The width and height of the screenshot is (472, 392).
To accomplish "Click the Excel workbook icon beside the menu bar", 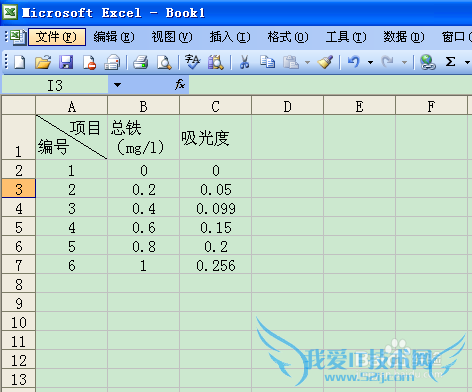I will click(18, 37).
